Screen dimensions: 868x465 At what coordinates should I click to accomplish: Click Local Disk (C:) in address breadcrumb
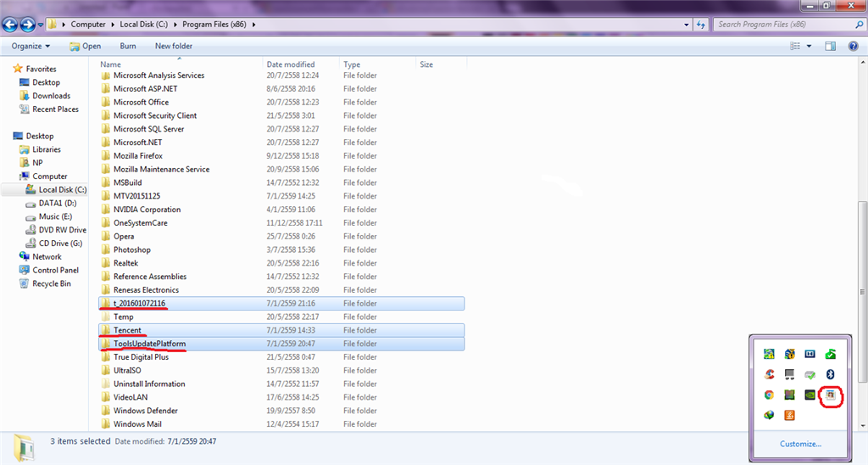click(144, 25)
